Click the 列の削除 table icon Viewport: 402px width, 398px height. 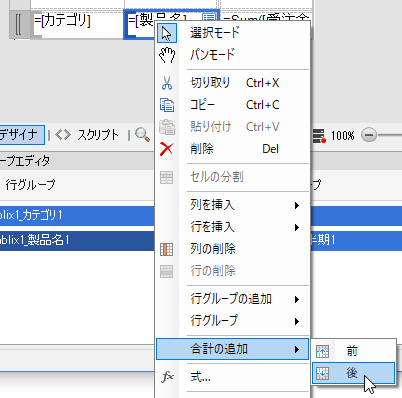tap(166, 249)
